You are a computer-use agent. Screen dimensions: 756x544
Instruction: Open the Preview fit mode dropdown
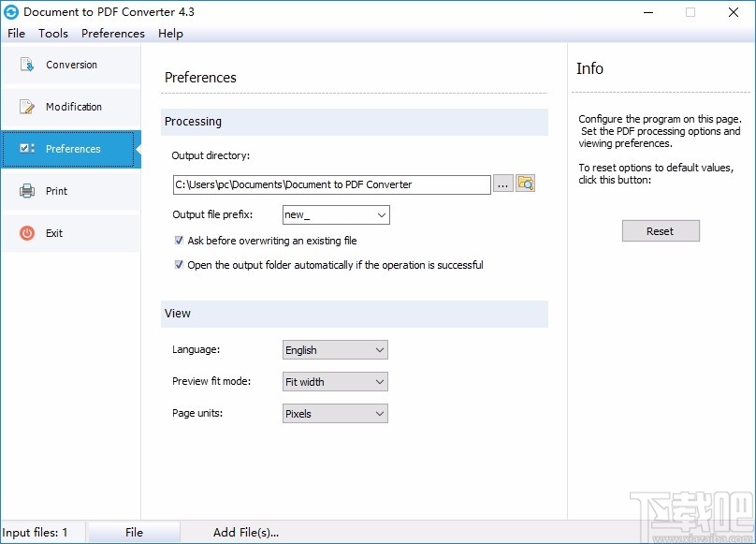tap(377, 381)
